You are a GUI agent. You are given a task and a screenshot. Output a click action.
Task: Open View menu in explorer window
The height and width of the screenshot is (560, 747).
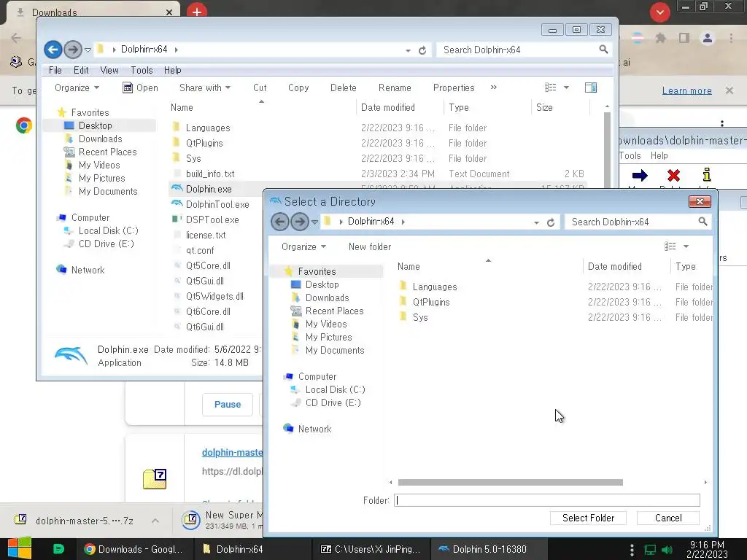point(109,70)
